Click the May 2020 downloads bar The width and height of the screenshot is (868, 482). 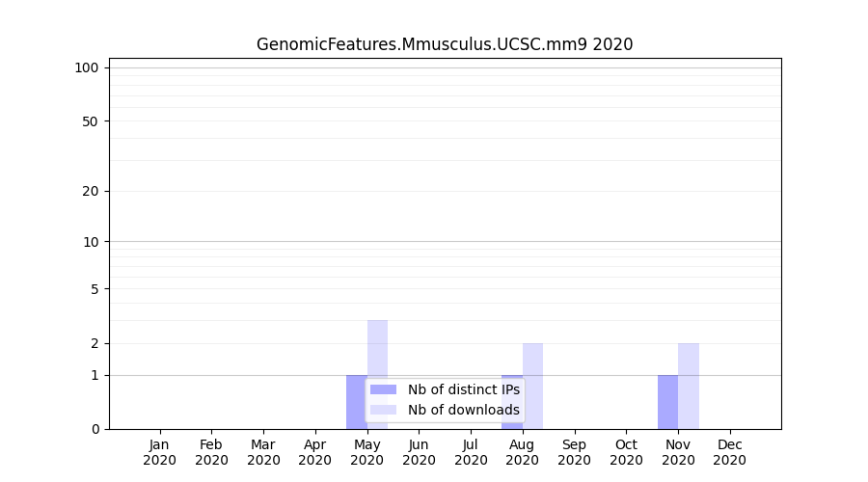click(377, 347)
